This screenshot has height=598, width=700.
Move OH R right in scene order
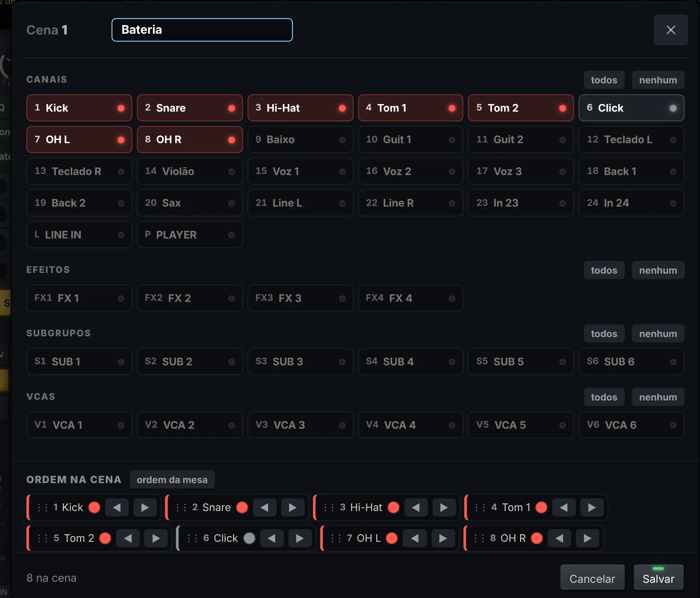click(x=588, y=538)
